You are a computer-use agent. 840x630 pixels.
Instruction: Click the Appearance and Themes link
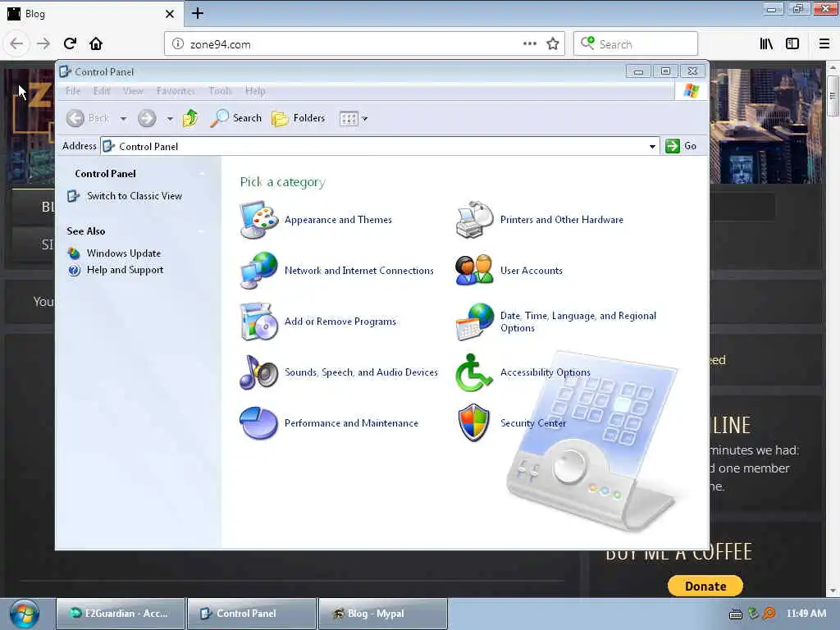pyautogui.click(x=338, y=220)
